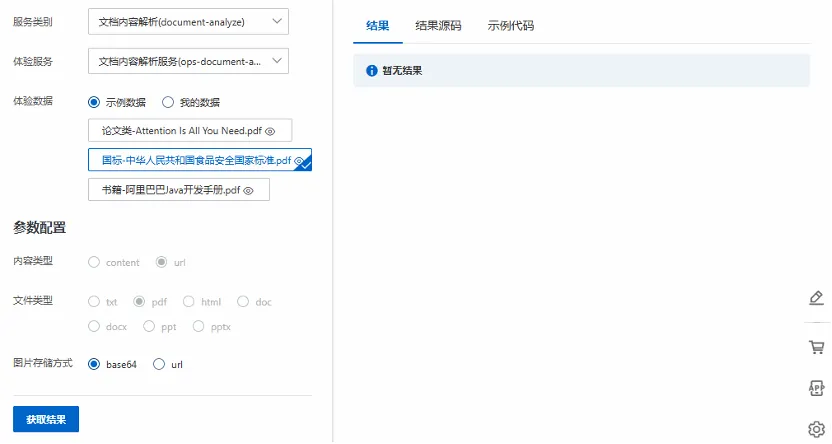
Task: Select the 国标-中华人民共和国食品安全国家标准.pdf sample
Action: click(200, 160)
